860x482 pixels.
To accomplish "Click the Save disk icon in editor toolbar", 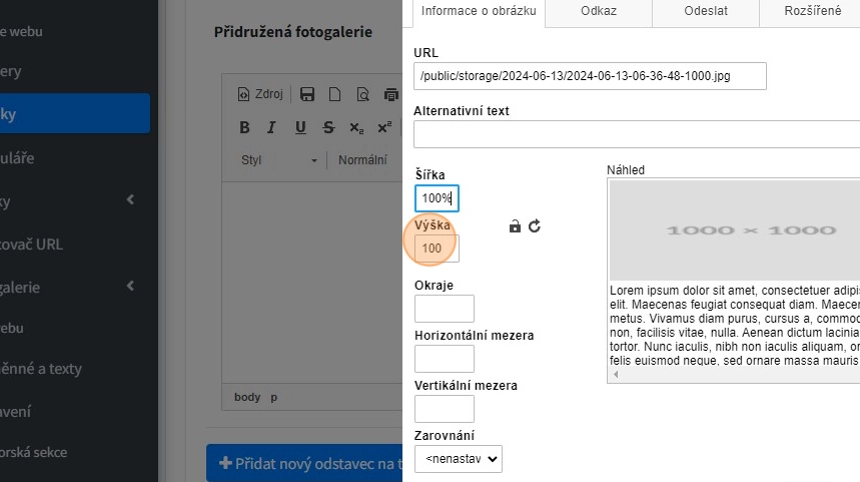I will coord(307,94).
